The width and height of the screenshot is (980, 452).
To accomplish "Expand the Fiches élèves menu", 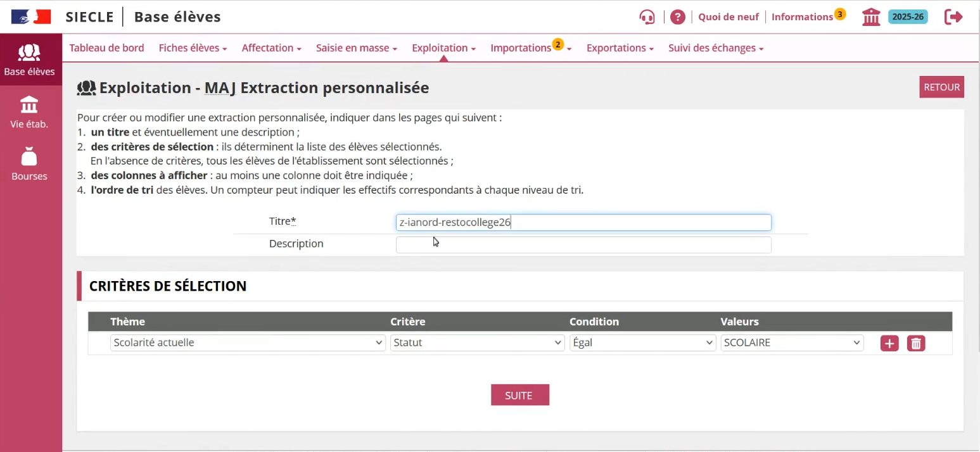I will click(193, 48).
